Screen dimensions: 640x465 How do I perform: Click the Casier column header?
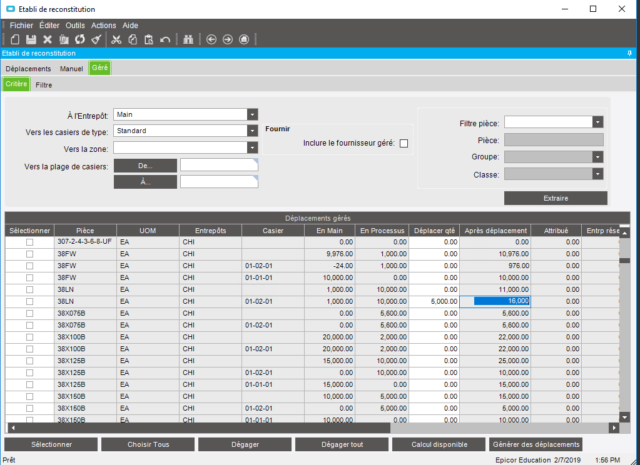tap(273, 231)
